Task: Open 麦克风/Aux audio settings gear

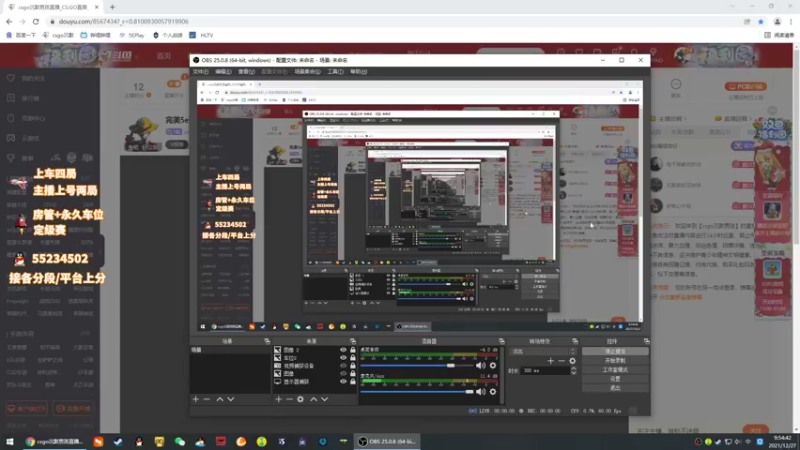Action: (493, 391)
